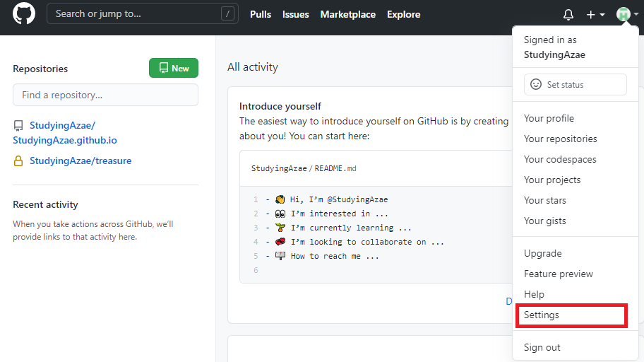
Task: Open Your projects
Action: (552, 180)
